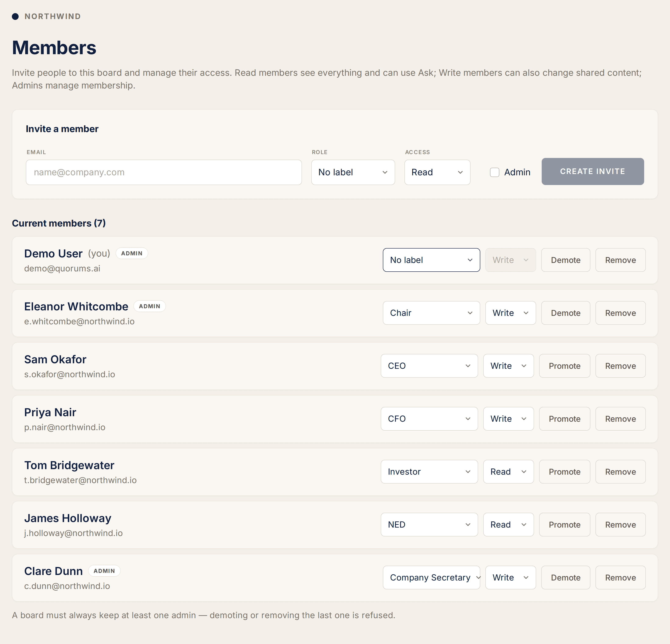Image resolution: width=670 pixels, height=644 pixels.
Task: Open Sam Okafor's CEO role dropdown
Action: tap(429, 366)
